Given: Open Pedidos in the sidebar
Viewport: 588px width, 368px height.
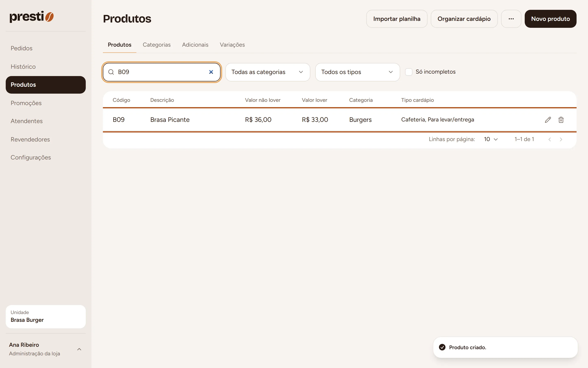Looking at the screenshot, I should coord(46,48).
